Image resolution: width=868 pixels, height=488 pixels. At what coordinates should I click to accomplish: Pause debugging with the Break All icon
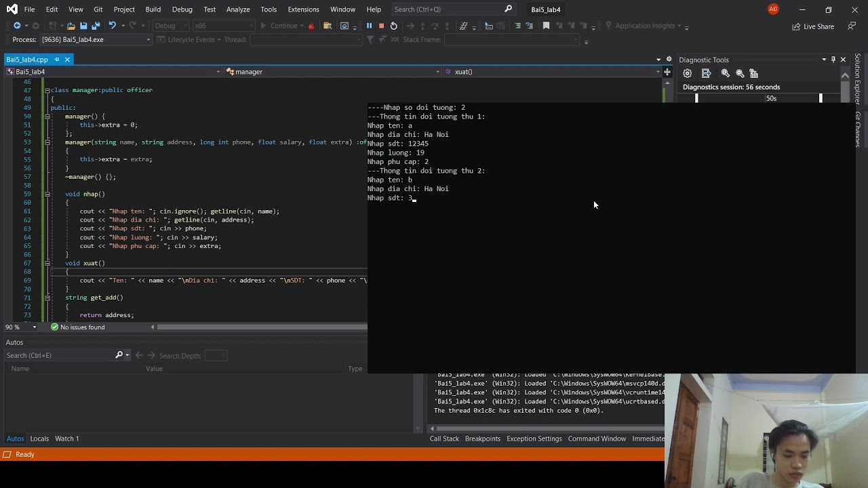pos(369,26)
